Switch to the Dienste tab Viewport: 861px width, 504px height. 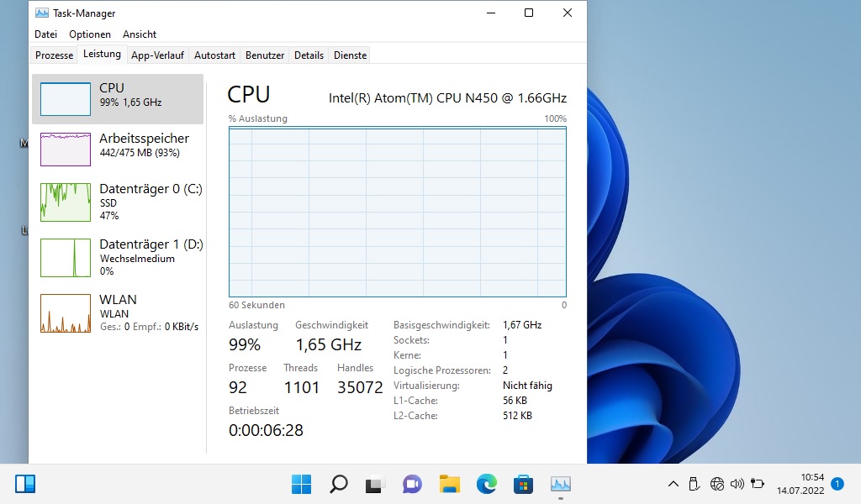point(350,55)
